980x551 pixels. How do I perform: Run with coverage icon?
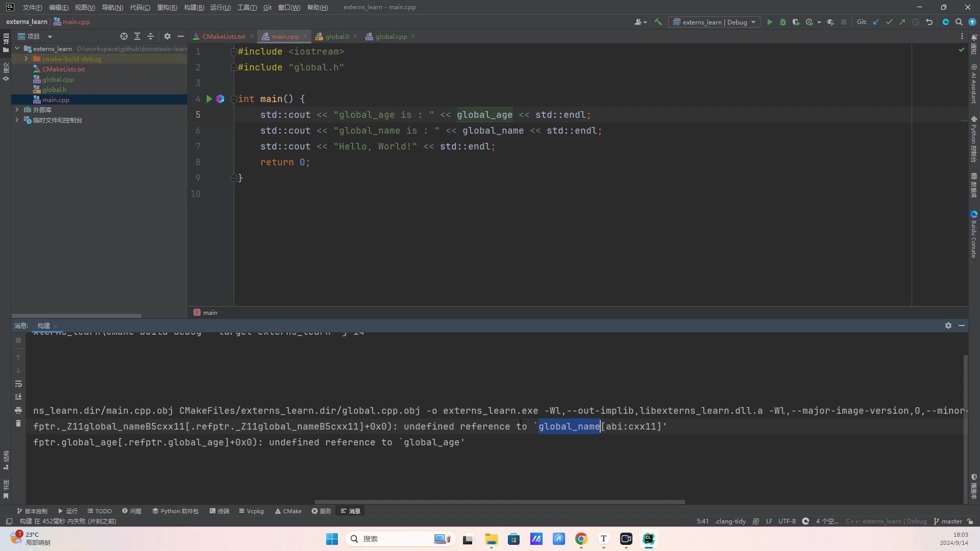(x=796, y=22)
